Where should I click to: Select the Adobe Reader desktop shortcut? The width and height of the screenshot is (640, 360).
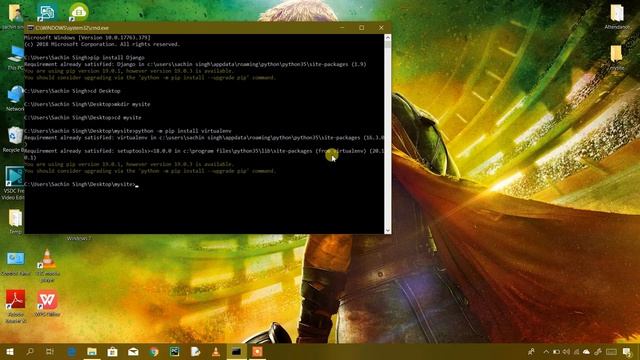click(x=16, y=306)
